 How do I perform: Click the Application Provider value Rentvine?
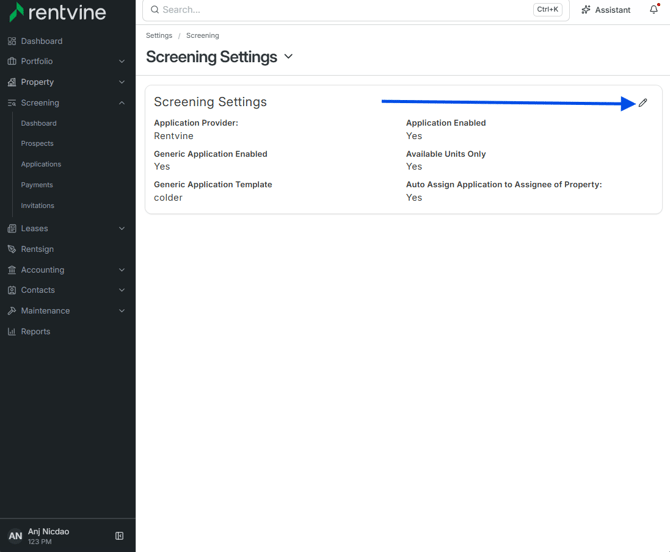173,136
